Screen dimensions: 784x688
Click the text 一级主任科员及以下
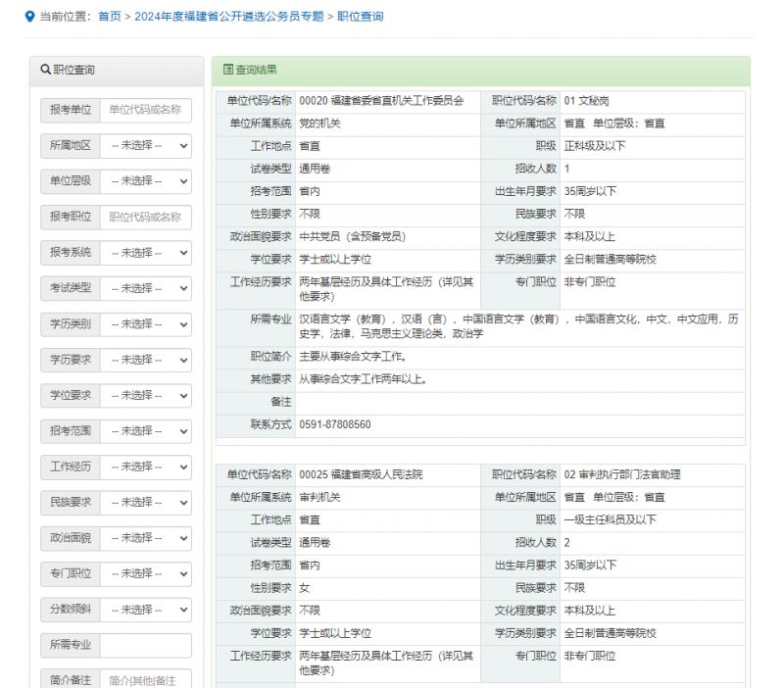(x=610, y=520)
